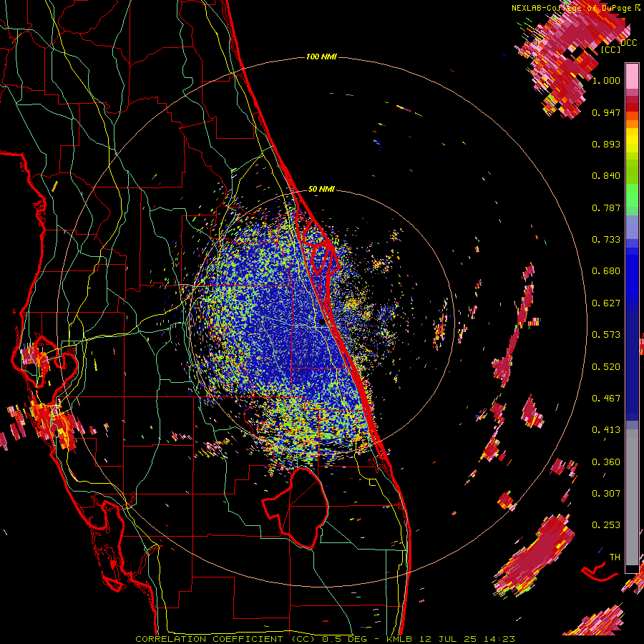The width and height of the screenshot is (644, 644).
Task: Pick the yellow segment of the color scale
Action: 632,140
